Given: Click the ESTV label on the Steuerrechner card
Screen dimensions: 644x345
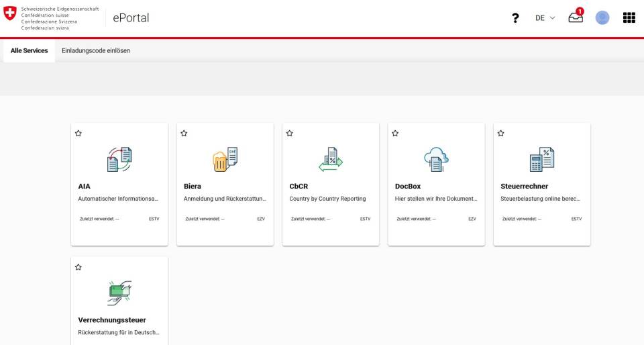Looking at the screenshot, I should (x=577, y=219).
